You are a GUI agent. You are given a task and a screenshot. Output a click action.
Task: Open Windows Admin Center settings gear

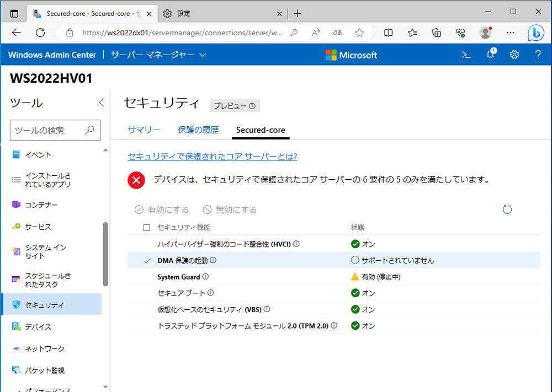point(514,55)
